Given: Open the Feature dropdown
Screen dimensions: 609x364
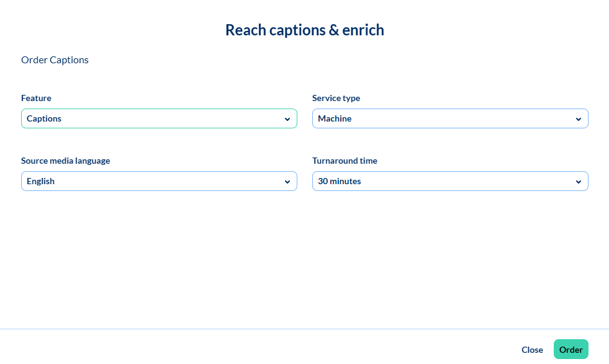Looking at the screenshot, I should click(159, 118).
